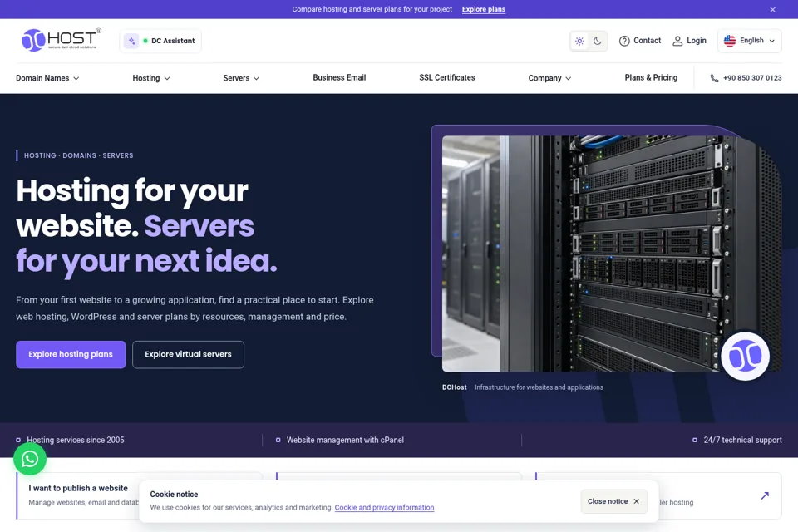Screen dimensions: 798x532
Task: Go to Plans & Pricing
Action: point(651,77)
